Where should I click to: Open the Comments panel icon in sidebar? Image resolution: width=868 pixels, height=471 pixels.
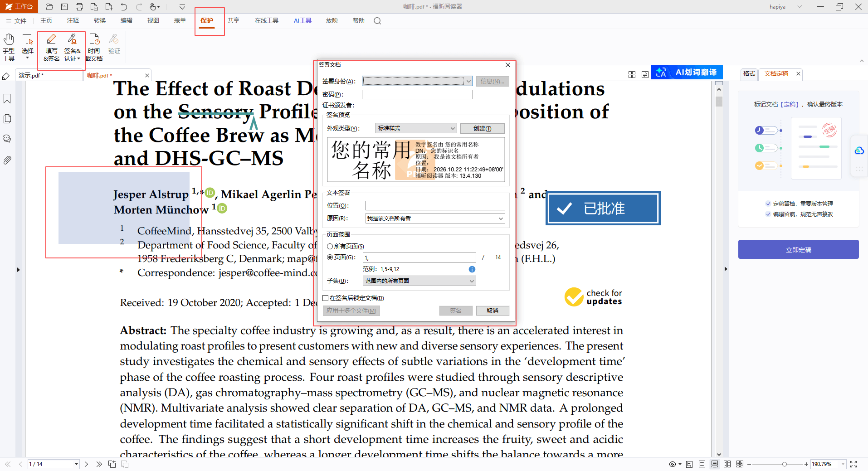point(7,139)
